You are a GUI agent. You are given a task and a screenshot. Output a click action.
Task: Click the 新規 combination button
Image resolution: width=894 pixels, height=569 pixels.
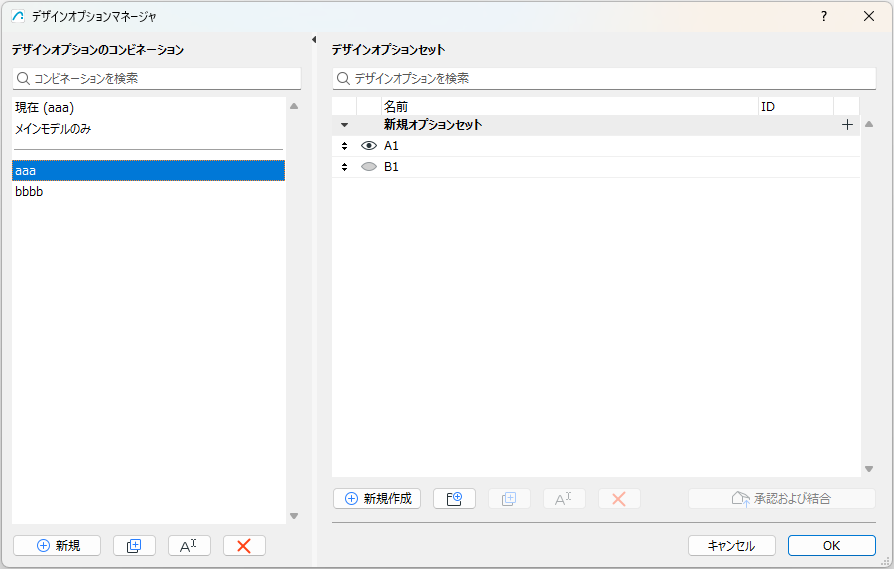57,546
